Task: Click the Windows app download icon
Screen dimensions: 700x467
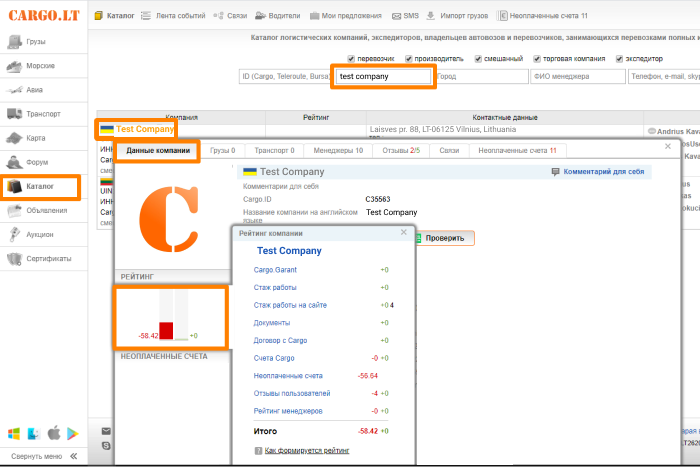Action: [x=14, y=434]
